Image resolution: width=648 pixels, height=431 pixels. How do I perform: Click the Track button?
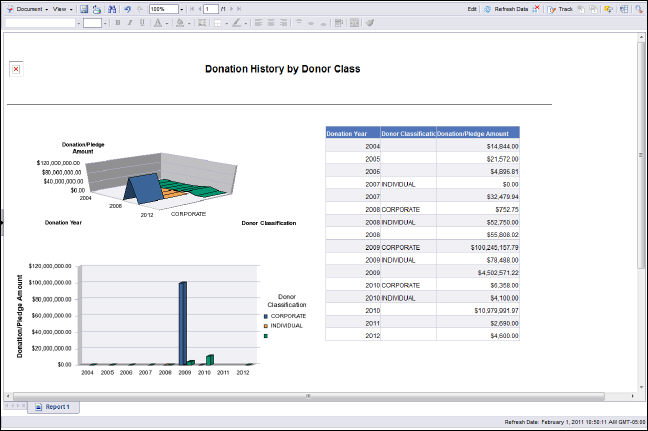click(x=561, y=8)
